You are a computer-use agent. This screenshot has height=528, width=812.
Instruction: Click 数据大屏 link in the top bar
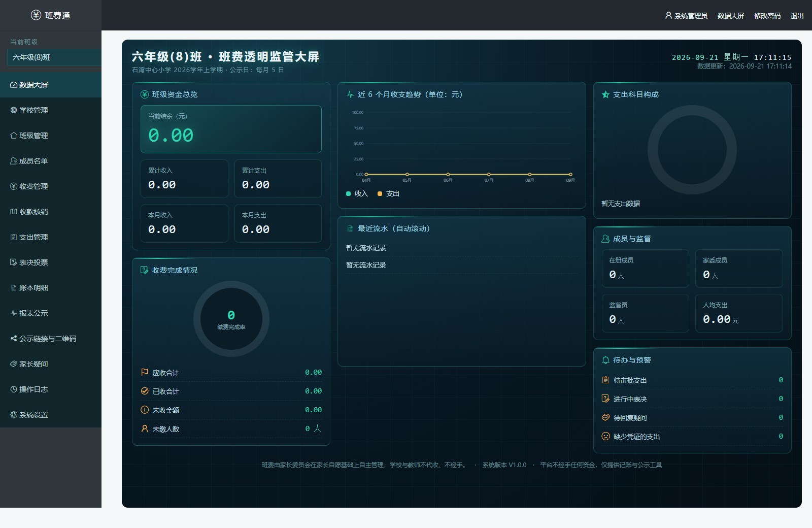[x=731, y=16]
